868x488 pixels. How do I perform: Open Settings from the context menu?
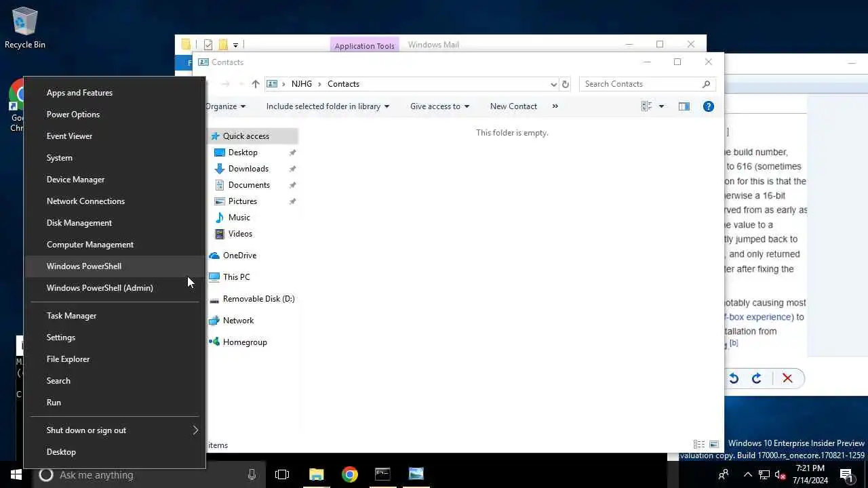(x=115, y=338)
